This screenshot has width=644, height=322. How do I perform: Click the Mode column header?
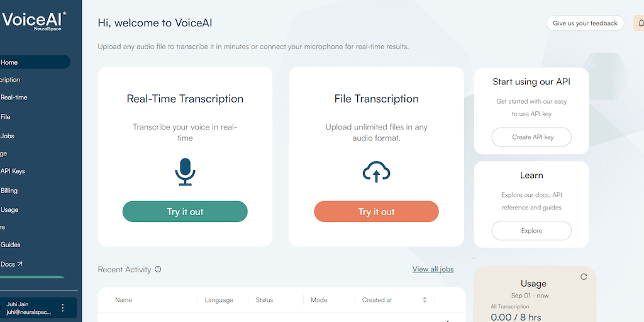click(319, 300)
